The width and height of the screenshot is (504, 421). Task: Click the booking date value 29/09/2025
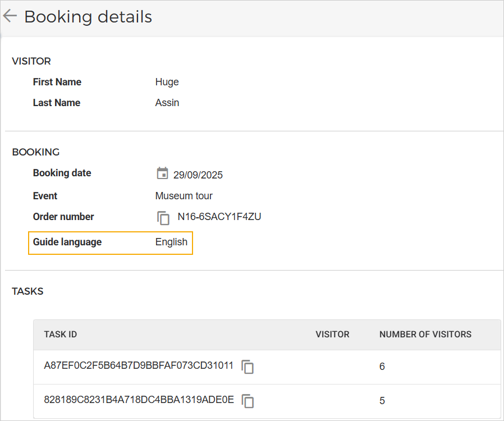pos(198,175)
